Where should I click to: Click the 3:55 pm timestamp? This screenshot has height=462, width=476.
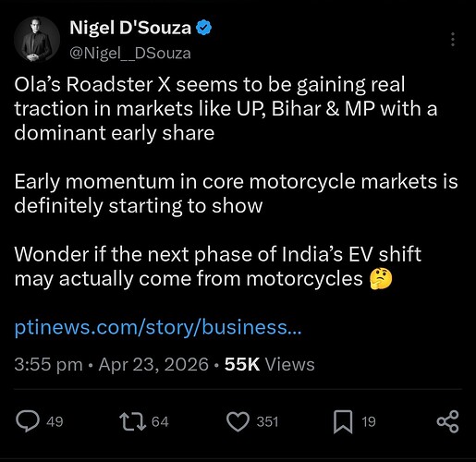(x=48, y=365)
